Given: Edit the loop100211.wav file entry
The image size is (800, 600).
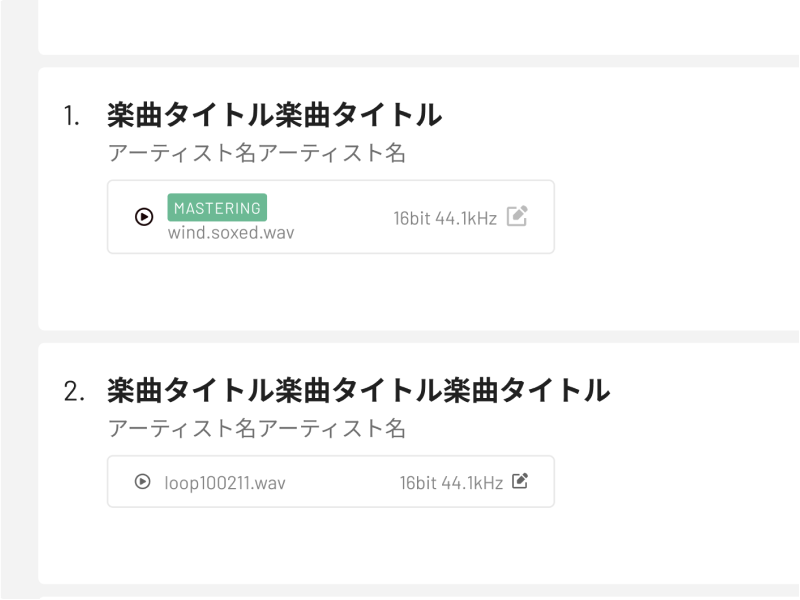Looking at the screenshot, I should click(520, 482).
